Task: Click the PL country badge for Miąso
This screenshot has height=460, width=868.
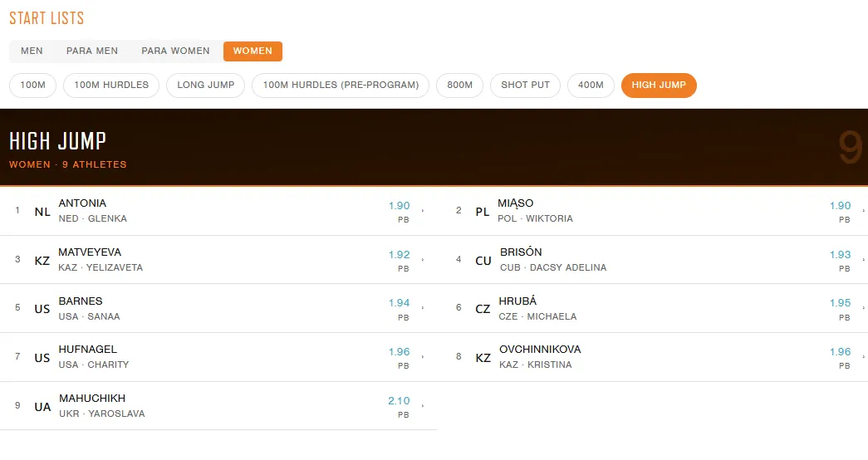Action: click(482, 212)
